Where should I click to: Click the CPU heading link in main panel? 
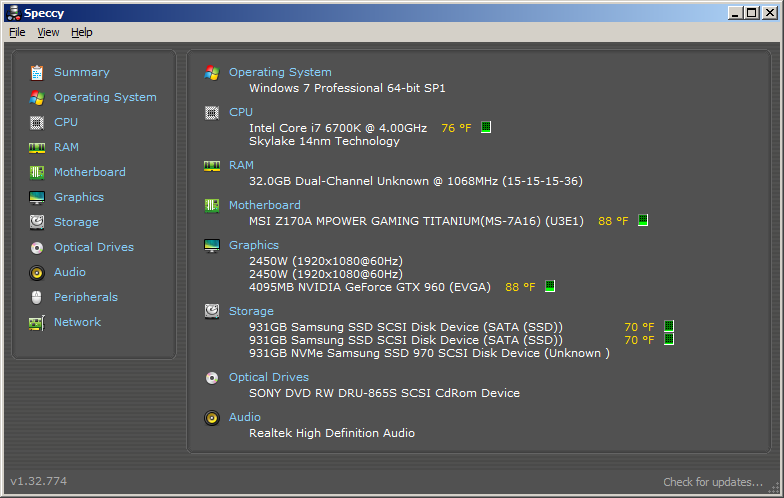point(241,112)
